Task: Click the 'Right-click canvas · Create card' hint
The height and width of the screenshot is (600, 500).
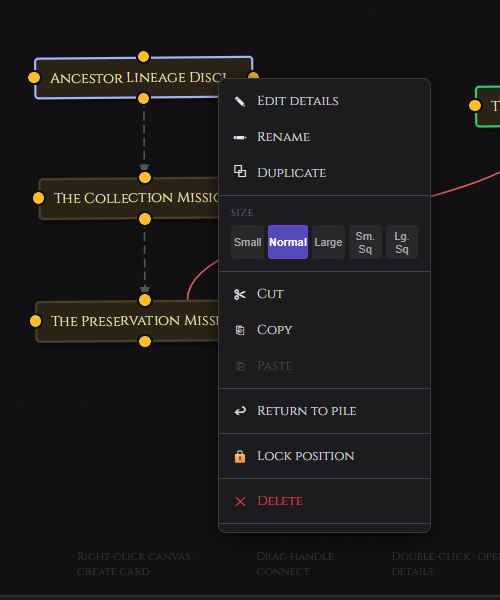Action: click(x=136, y=564)
